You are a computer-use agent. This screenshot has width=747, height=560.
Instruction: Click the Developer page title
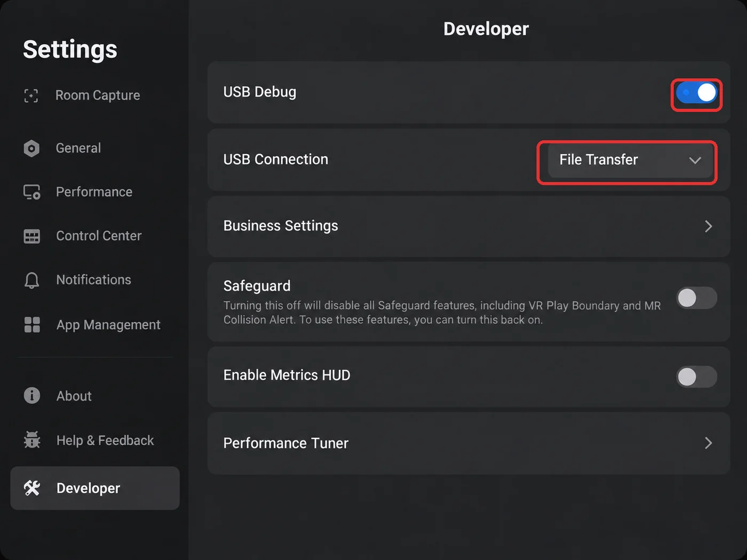click(x=486, y=29)
